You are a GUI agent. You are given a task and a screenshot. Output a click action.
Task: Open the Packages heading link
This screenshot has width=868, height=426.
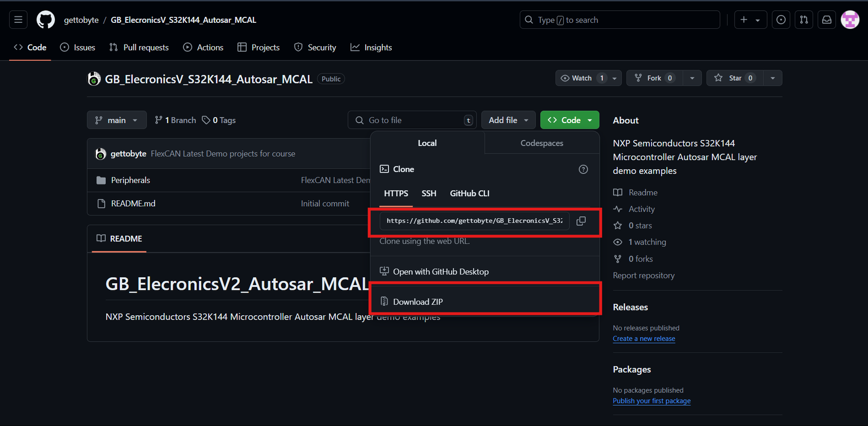[x=632, y=370]
